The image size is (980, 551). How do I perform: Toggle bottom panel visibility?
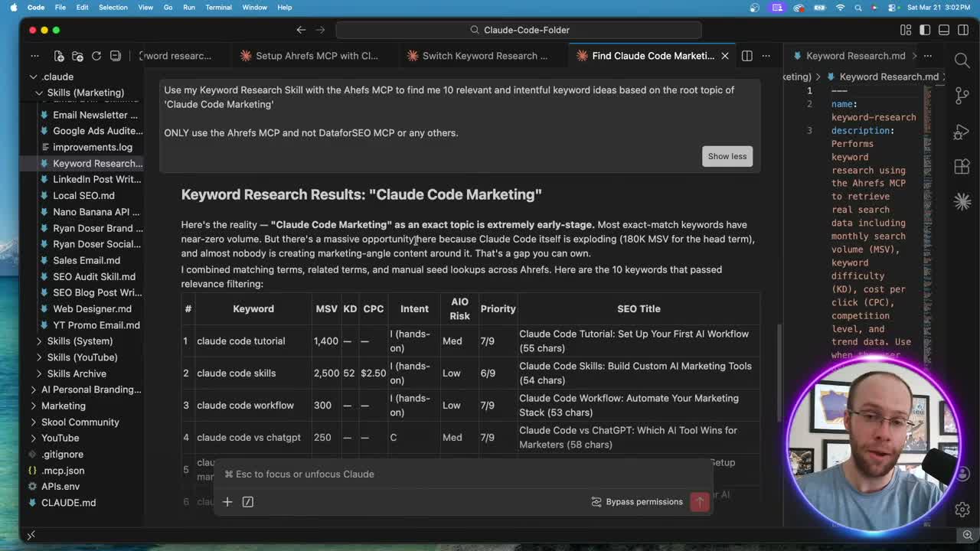tap(944, 30)
